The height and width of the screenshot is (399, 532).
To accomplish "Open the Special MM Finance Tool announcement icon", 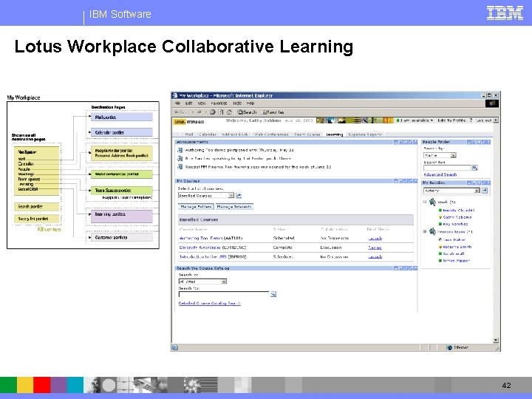I will (180, 167).
